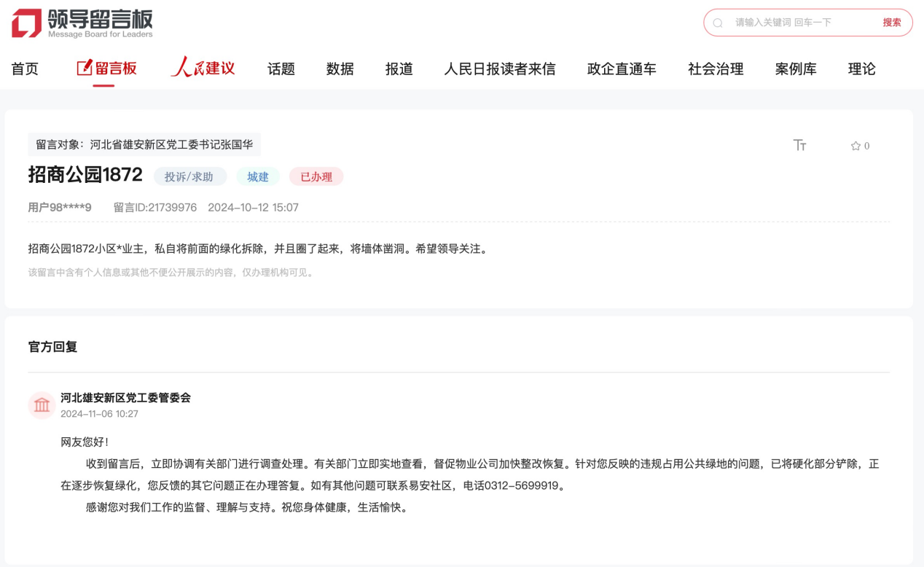Viewport: 924px width, 567px height.
Task: Open the 留言板 menu tab
Action: click(x=106, y=69)
